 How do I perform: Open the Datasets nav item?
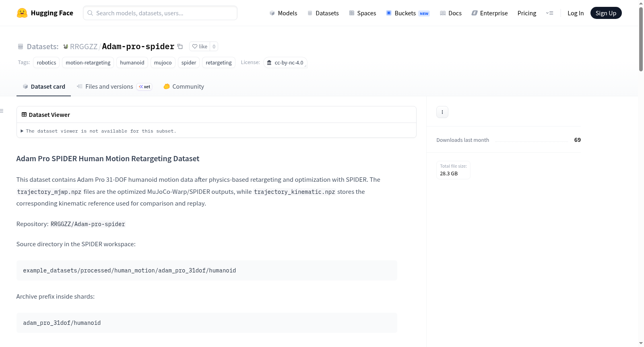[x=323, y=13]
